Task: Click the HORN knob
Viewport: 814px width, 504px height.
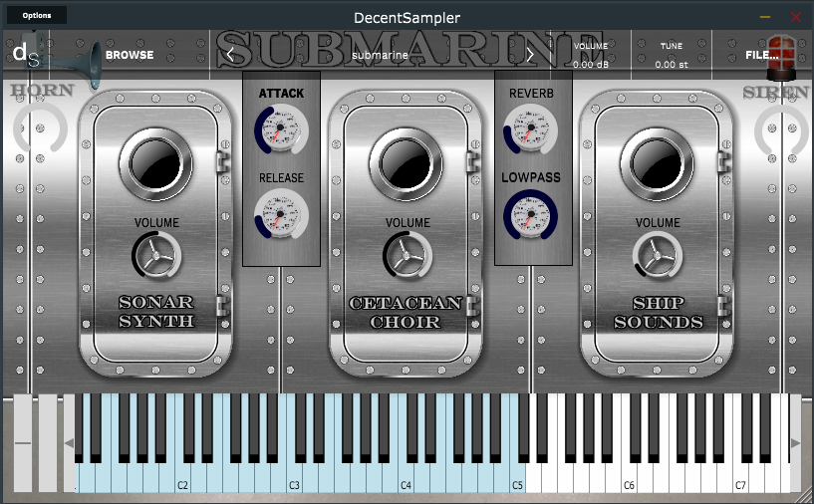Action: click(x=41, y=128)
